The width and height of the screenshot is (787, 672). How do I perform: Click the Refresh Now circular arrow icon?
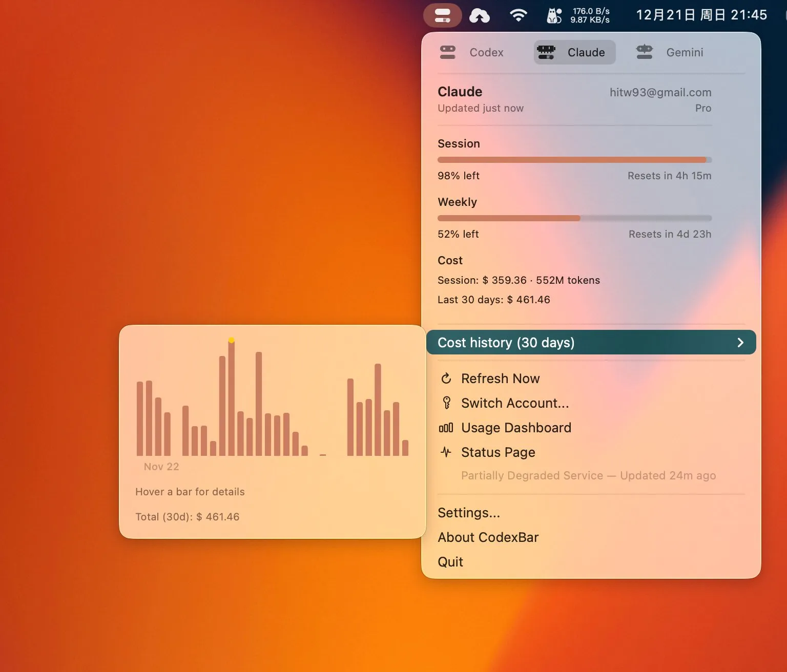pyautogui.click(x=446, y=379)
